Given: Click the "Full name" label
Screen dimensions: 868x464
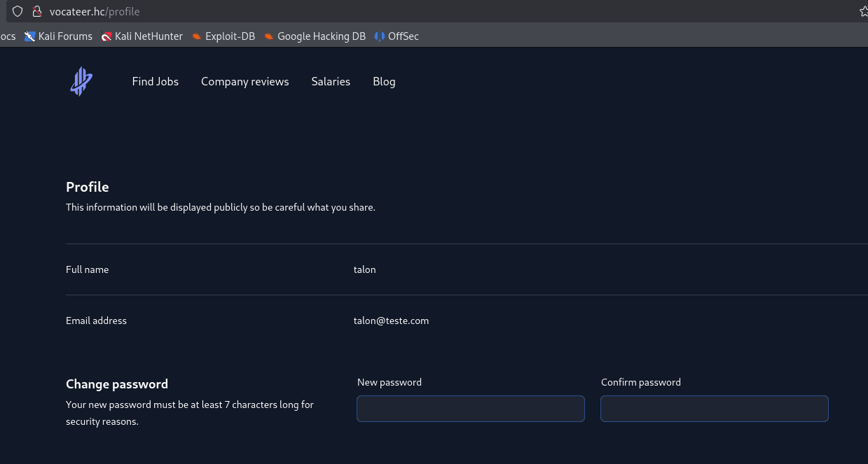Looking at the screenshot, I should click(x=88, y=269).
